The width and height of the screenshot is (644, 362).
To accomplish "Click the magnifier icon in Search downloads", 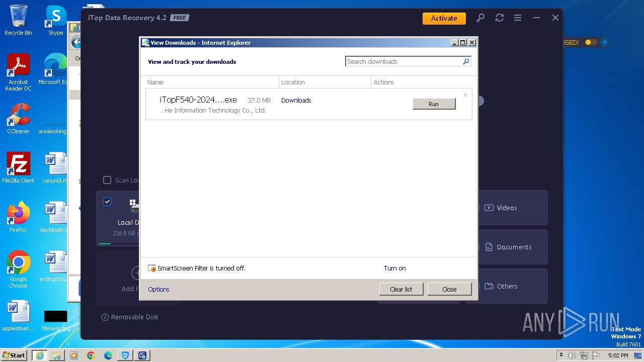I will pyautogui.click(x=466, y=61).
